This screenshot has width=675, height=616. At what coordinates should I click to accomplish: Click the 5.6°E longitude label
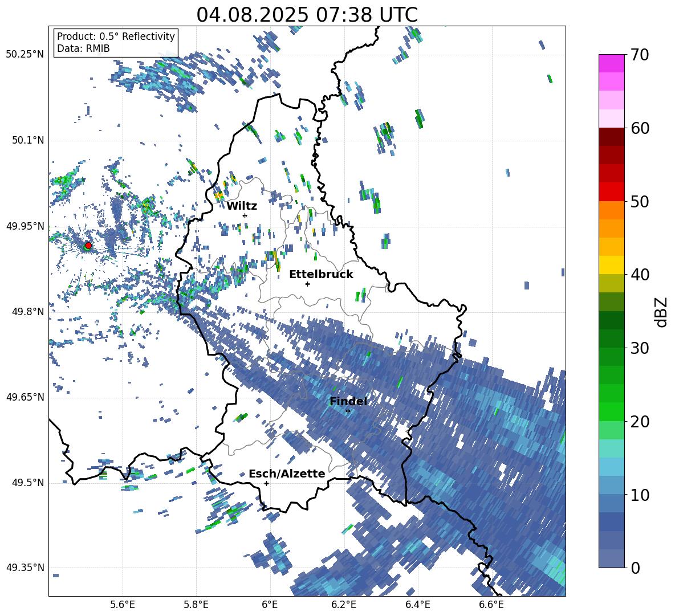[123, 605]
